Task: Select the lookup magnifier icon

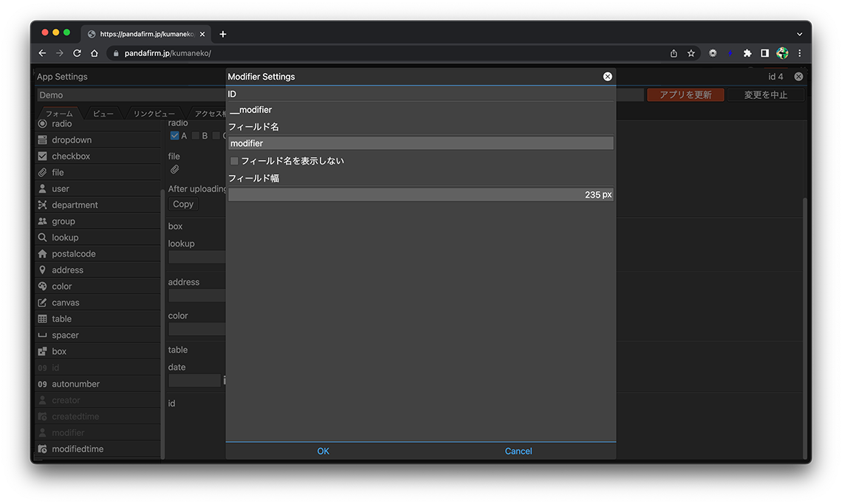Action: tap(43, 238)
